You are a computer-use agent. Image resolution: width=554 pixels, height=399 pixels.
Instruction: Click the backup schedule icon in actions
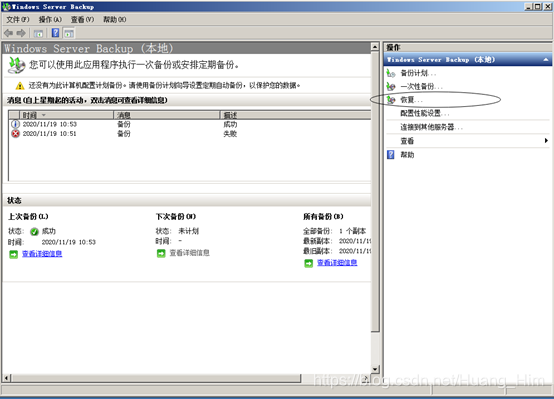tap(391, 73)
